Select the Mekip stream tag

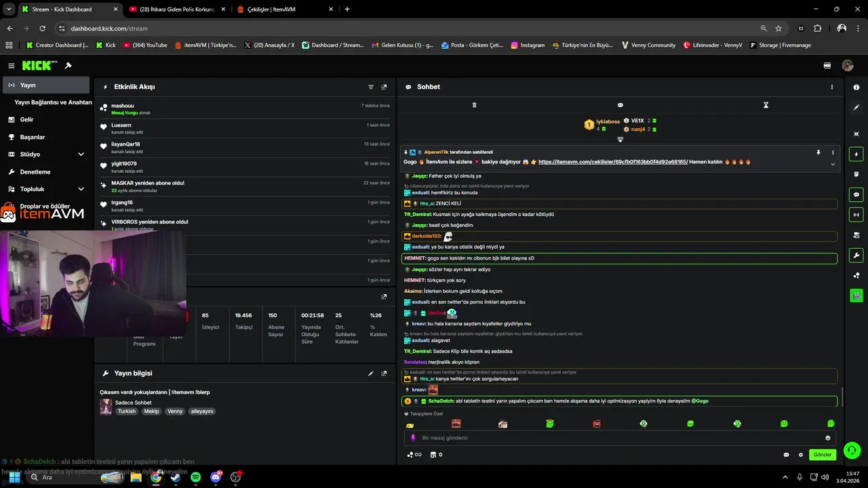tap(151, 411)
